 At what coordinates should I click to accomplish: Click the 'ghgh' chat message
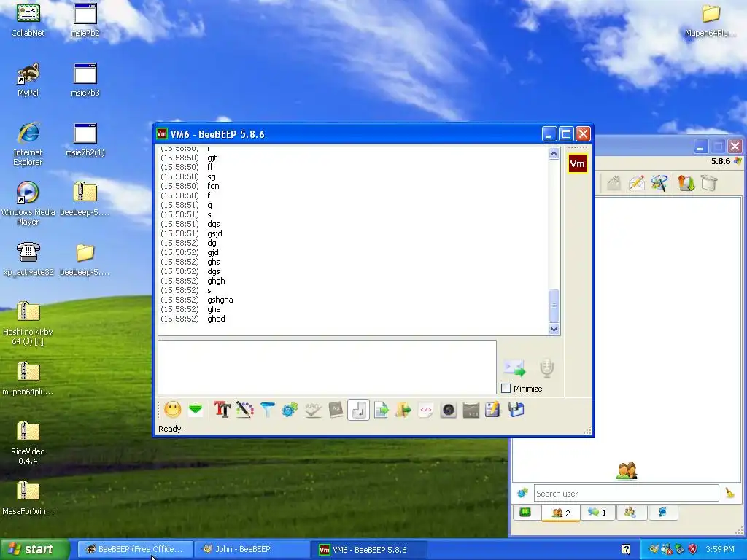pos(216,281)
